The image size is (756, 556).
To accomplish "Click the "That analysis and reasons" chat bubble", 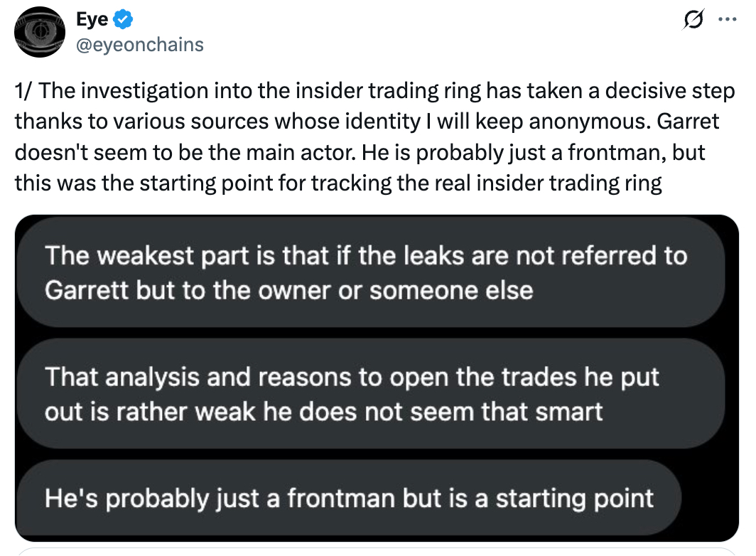I will click(352, 394).
